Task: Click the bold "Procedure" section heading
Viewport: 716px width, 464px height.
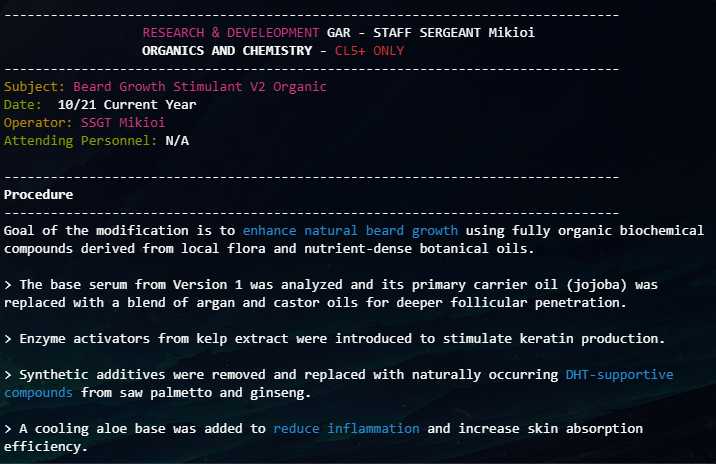Action: [x=38, y=193]
